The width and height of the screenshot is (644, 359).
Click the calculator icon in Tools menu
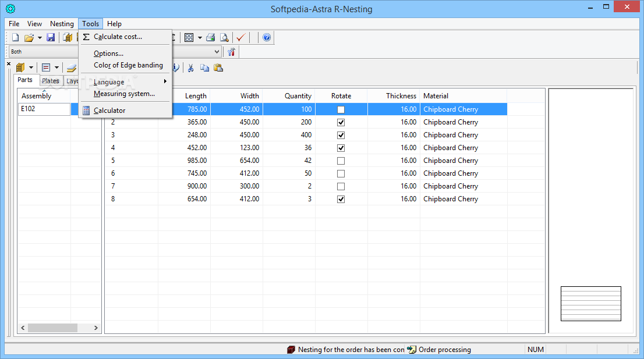coord(86,111)
